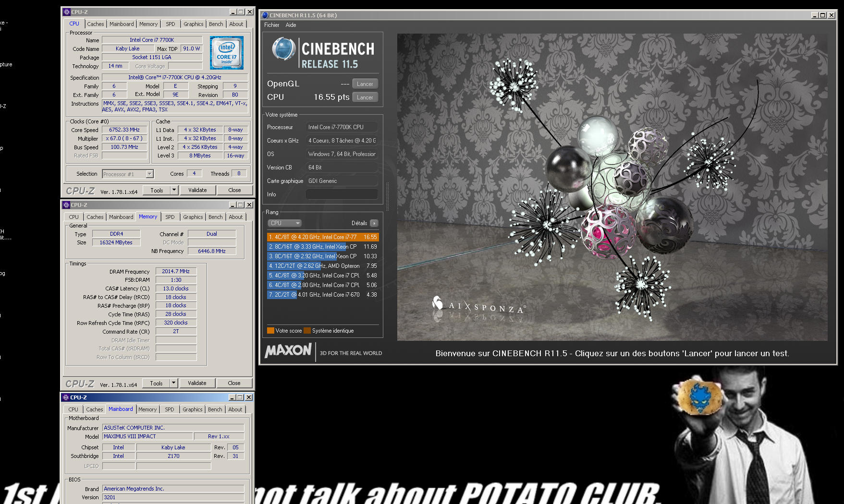844x504 pixels.
Task: Select Graphics tab in bottom Mainboard CPU-Z window
Action: point(193,409)
